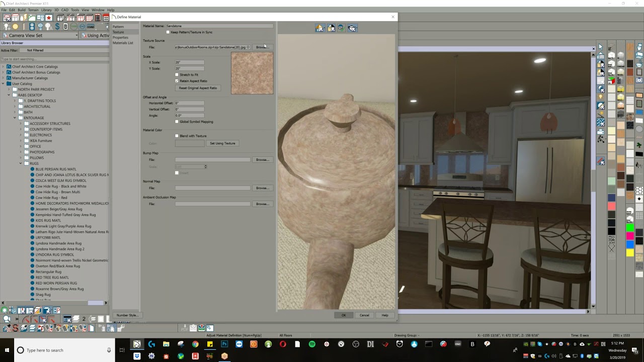Screen dimensions: 644x362
Task: Collapse the ENTOURAGE folder
Action: [x=15, y=118]
